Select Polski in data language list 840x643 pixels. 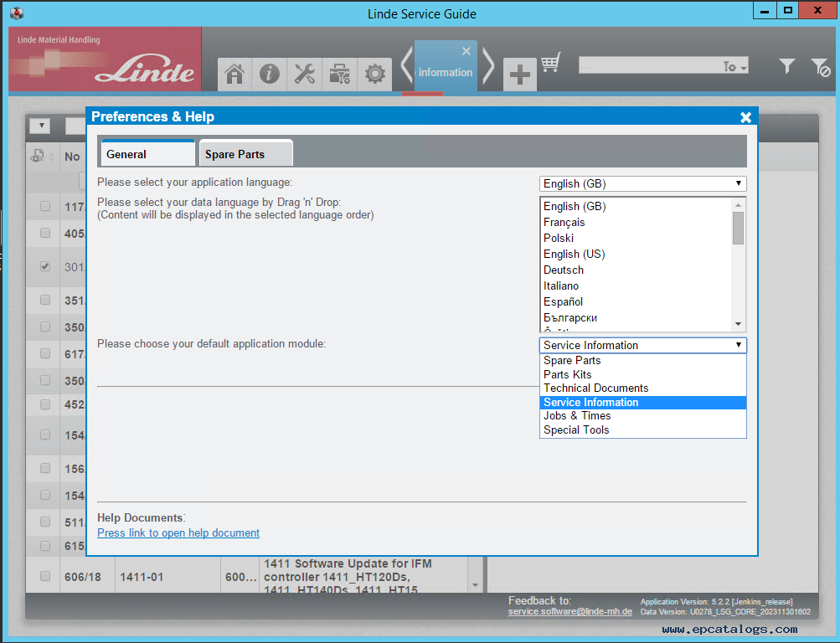pos(636,239)
